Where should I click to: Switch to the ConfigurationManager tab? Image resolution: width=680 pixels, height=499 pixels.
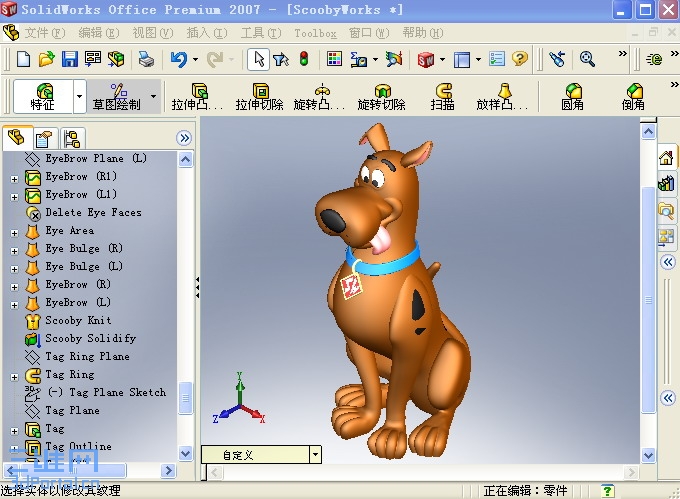pos(72,139)
